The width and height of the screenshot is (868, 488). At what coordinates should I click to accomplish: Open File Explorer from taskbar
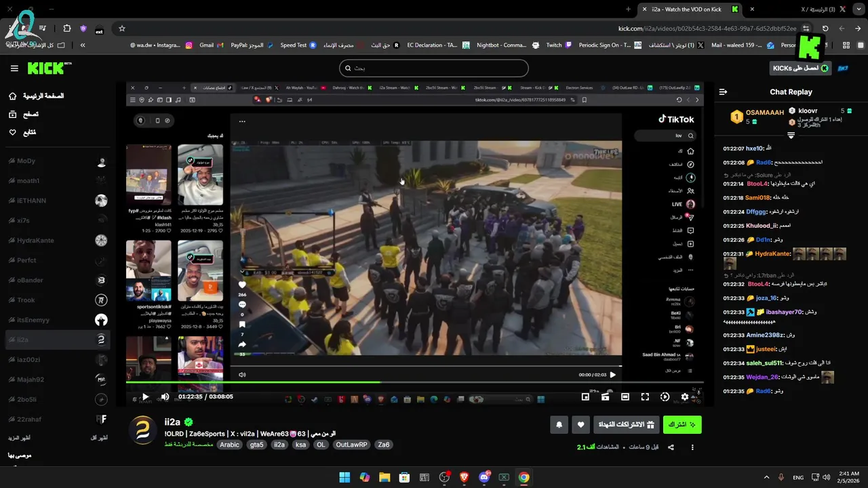pyautogui.click(x=384, y=477)
